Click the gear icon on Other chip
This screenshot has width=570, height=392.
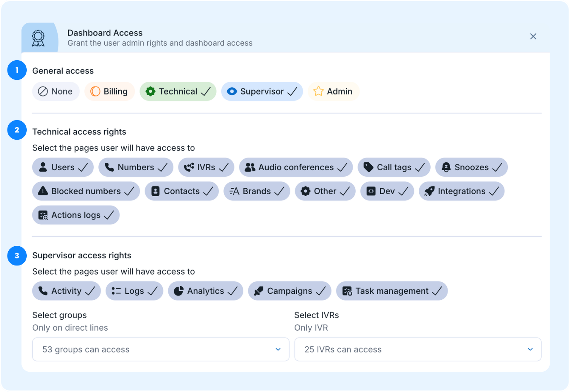(305, 191)
